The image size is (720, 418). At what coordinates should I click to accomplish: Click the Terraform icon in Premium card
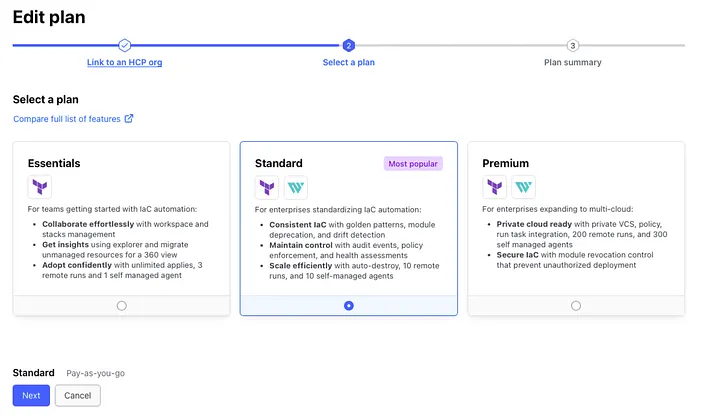point(495,187)
